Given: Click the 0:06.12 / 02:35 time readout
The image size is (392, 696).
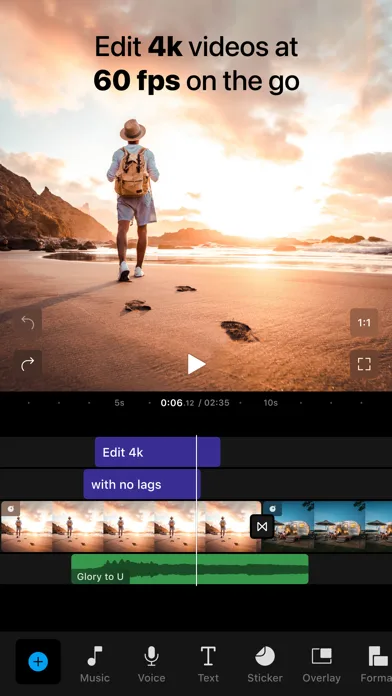Looking at the screenshot, I should click(195, 403).
